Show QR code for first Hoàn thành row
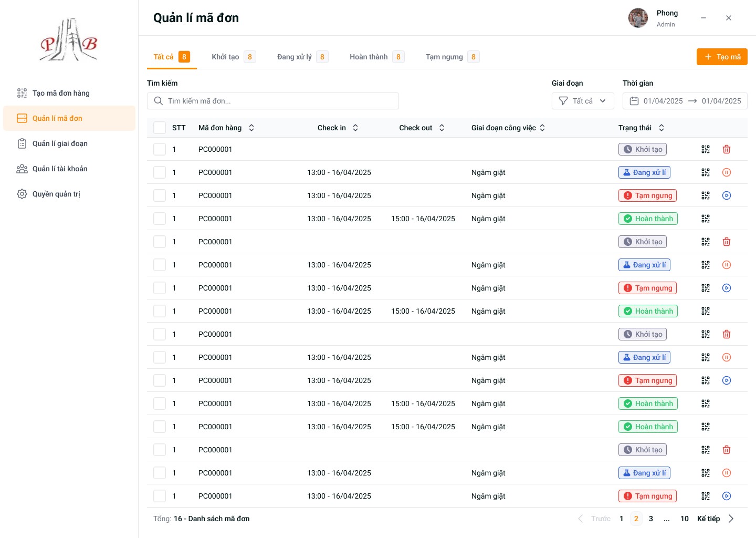 coord(706,219)
